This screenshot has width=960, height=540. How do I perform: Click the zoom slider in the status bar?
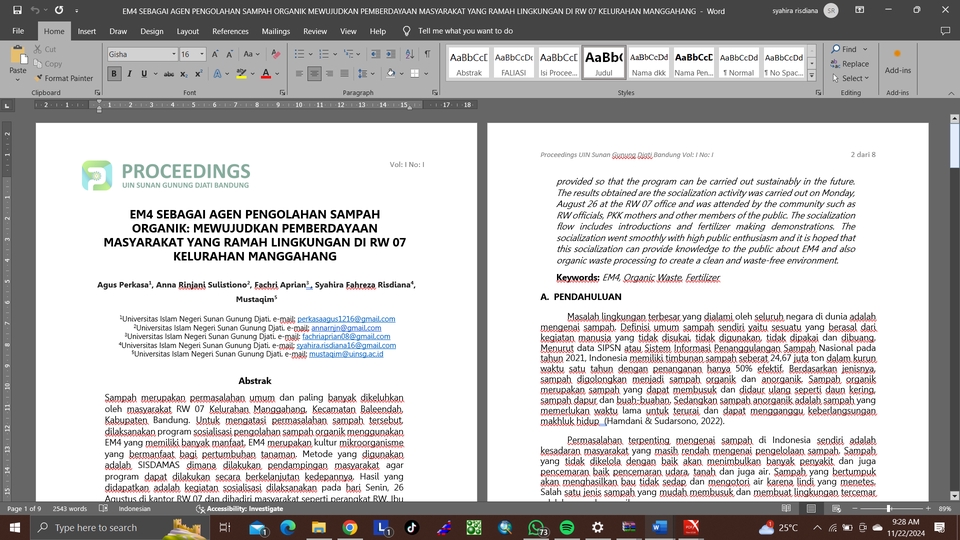pyautogui.click(x=889, y=508)
